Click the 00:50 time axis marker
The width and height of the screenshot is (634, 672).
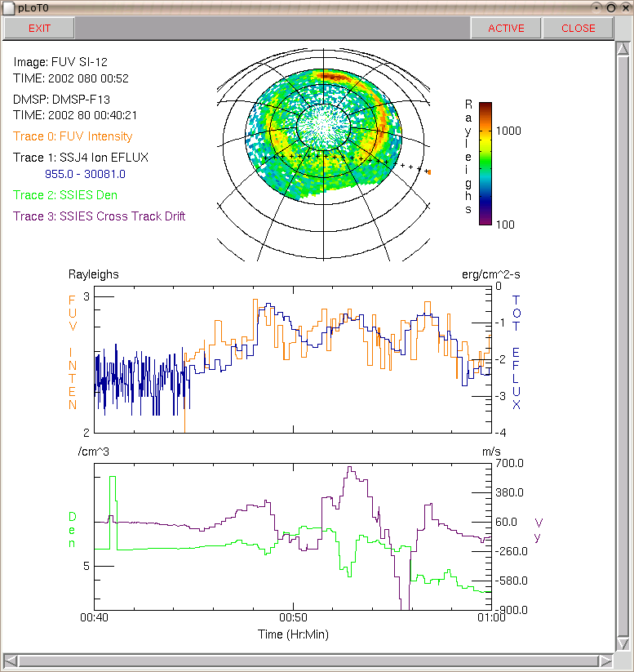click(293, 617)
